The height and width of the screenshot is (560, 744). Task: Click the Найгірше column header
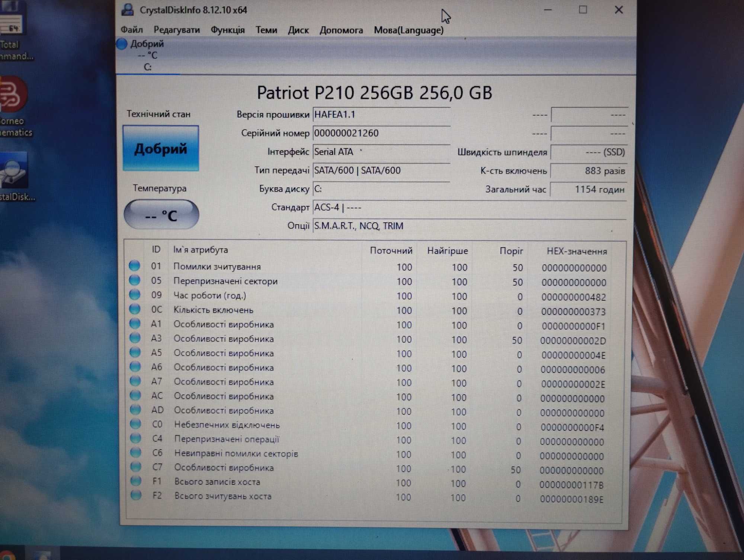click(x=448, y=251)
